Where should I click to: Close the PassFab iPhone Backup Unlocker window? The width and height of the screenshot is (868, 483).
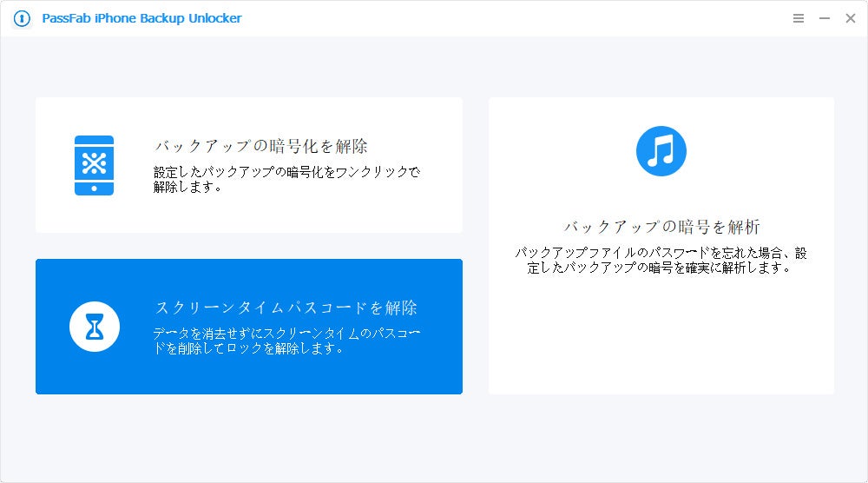click(851, 18)
